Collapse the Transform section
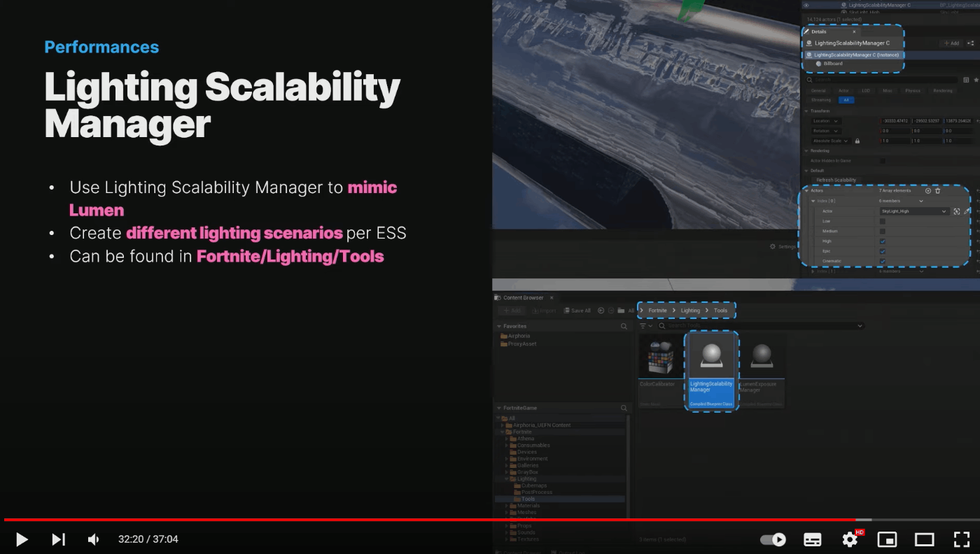980x554 pixels. click(806, 111)
